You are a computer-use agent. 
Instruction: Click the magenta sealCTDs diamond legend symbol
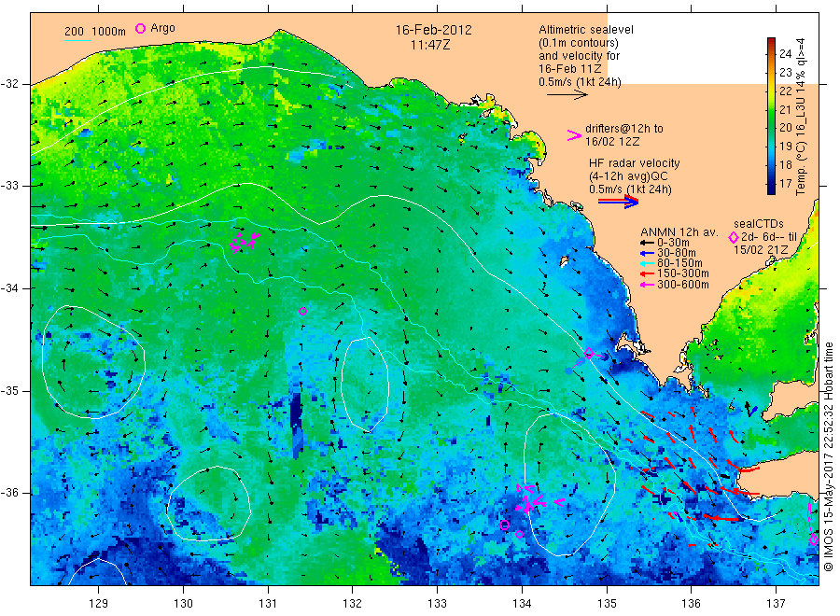click(734, 237)
